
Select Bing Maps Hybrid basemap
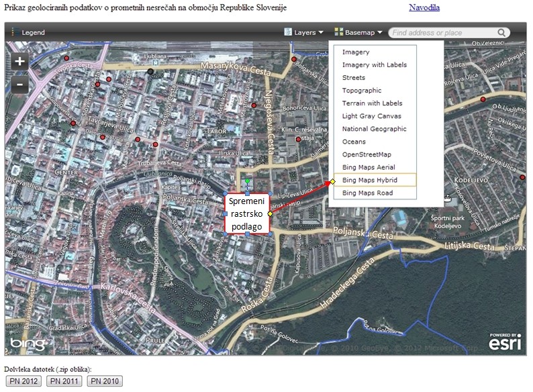375,180
